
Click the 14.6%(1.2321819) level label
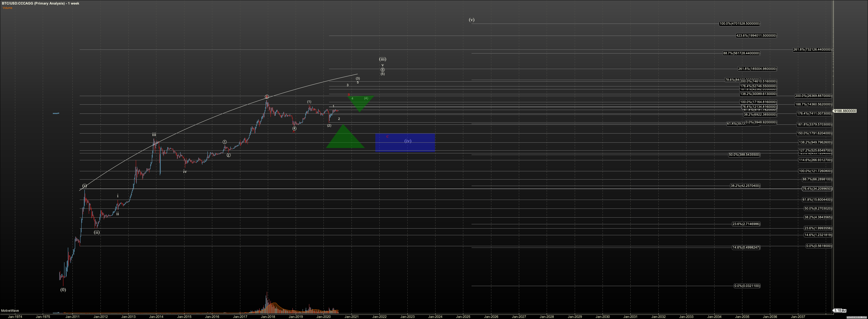click(x=818, y=235)
